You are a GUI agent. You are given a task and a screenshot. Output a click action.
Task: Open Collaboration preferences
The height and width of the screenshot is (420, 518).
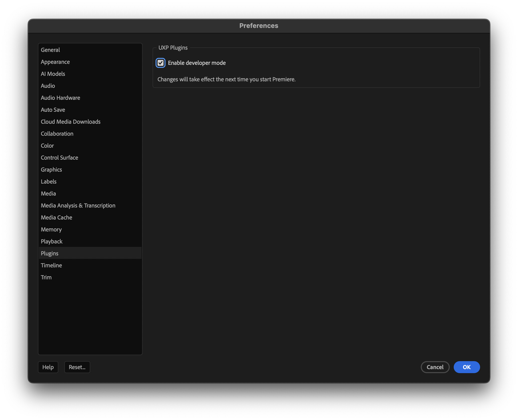click(x=57, y=134)
